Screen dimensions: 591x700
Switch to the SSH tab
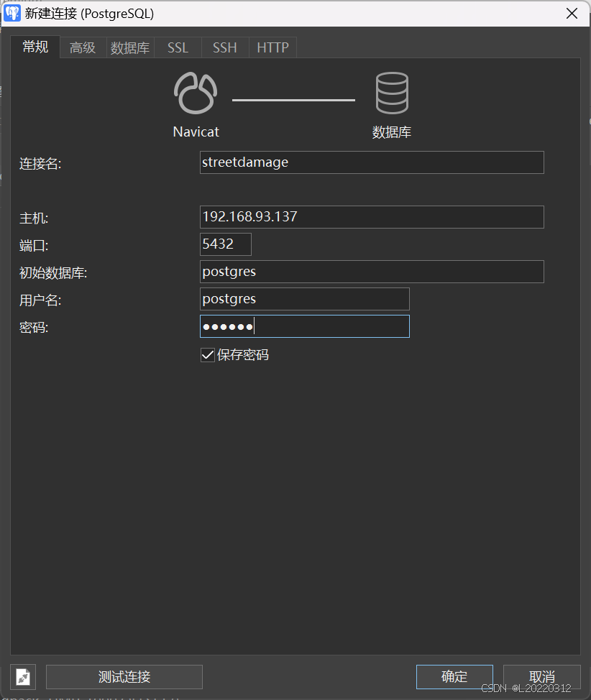coord(224,47)
